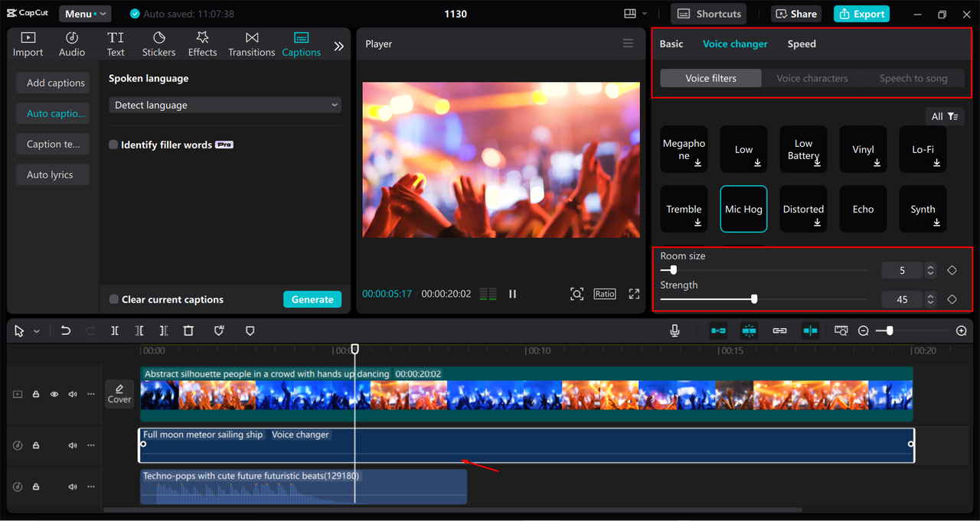Expand the Spoken language Detect language dropdown
Viewport: 980px width, 521px height.
pos(225,105)
